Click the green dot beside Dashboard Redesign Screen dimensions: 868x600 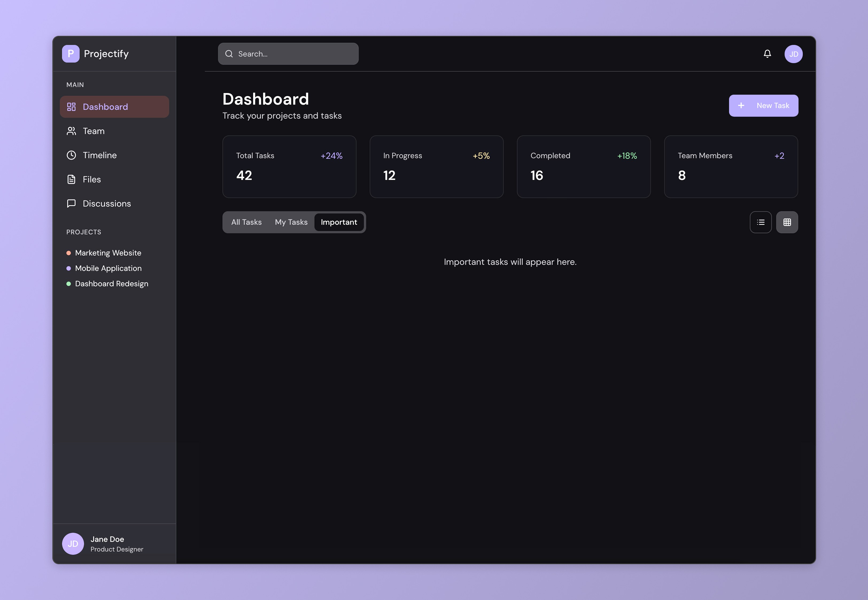(x=68, y=284)
